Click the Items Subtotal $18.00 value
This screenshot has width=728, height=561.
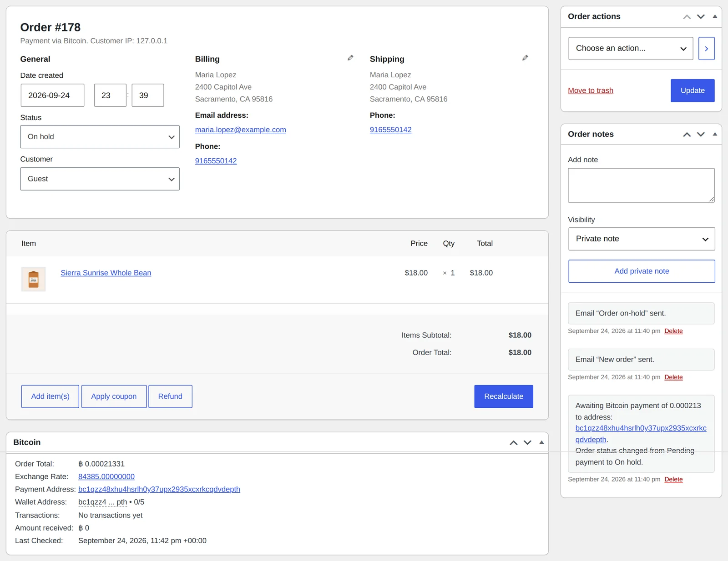click(x=520, y=335)
